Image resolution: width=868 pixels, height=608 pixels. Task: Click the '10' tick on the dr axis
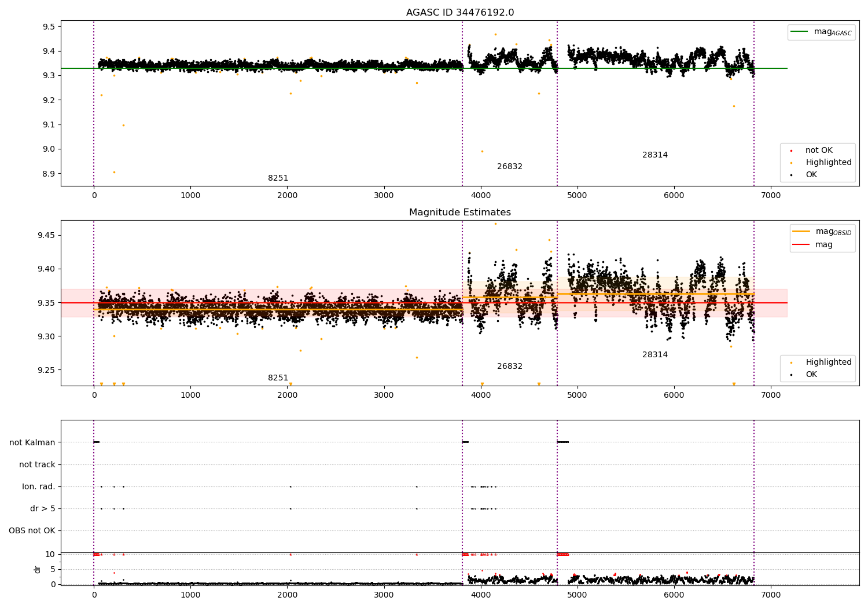tap(50, 554)
